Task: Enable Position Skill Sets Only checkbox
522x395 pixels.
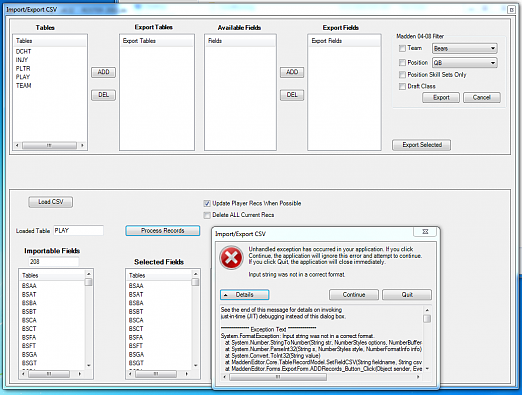Action: [402, 75]
